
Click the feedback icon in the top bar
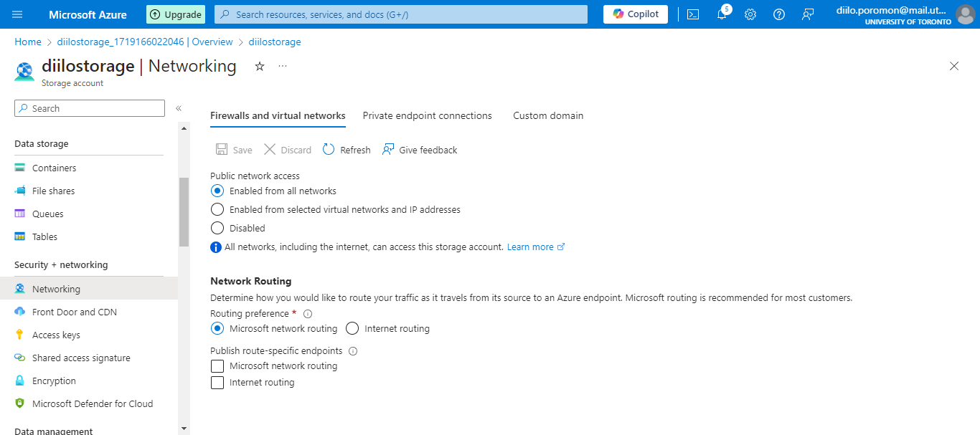(808, 14)
